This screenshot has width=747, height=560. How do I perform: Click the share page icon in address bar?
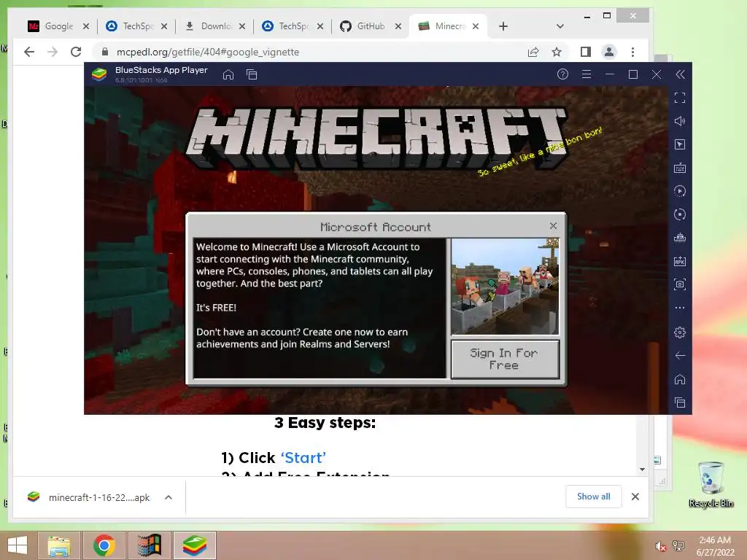click(533, 52)
